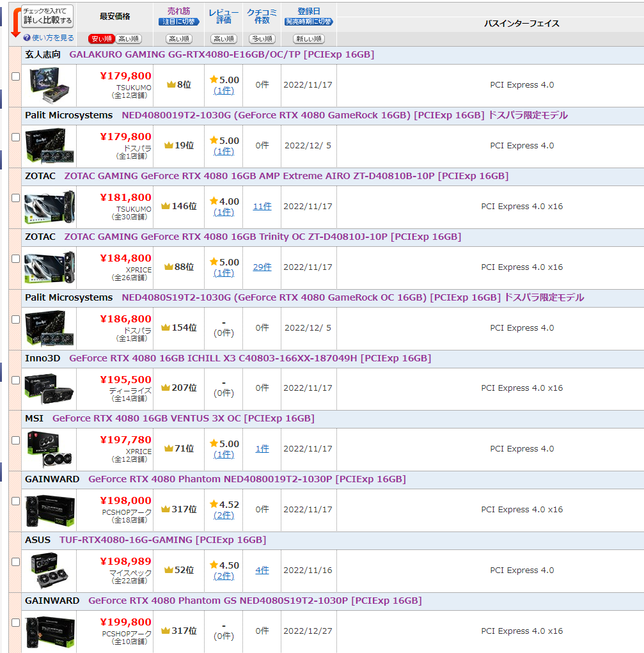Open the 29件 クチコミ link for ZOTAC Trinity OC
Image resolution: width=644 pixels, height=653 pixels.
pos(262,267)
